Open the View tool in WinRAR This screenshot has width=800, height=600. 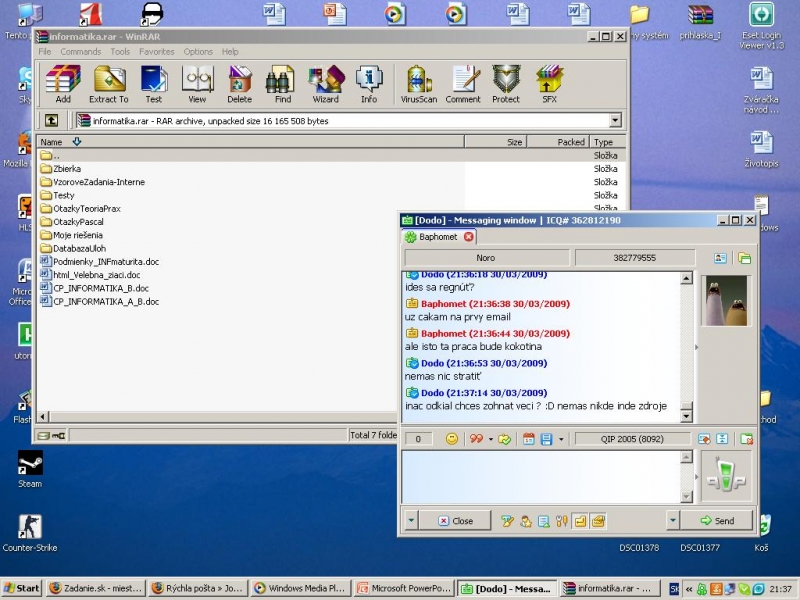pyautogui.click(x=197, y=85)
